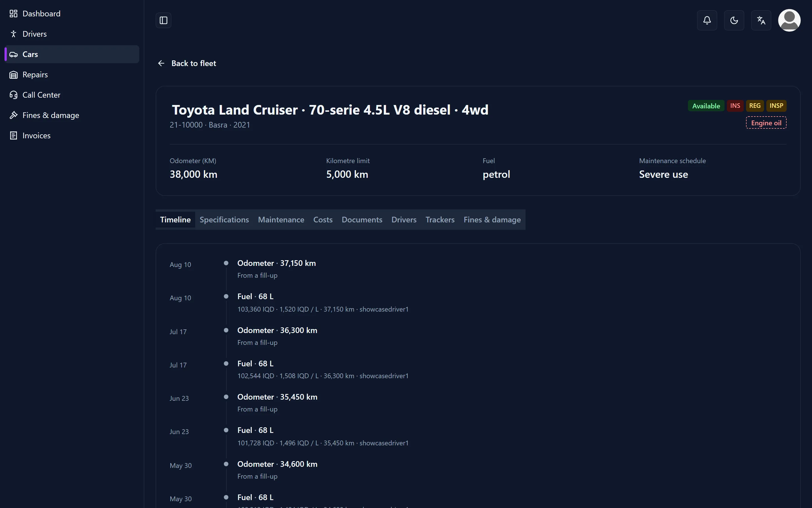Click the Odometer · 36,300 km entry

[x=277, y=330]
